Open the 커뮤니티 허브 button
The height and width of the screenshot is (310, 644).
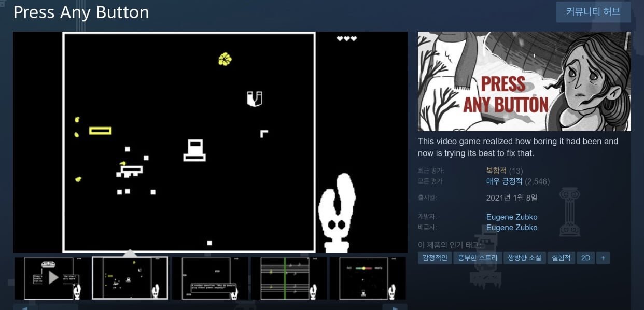(x=593, y=12)
